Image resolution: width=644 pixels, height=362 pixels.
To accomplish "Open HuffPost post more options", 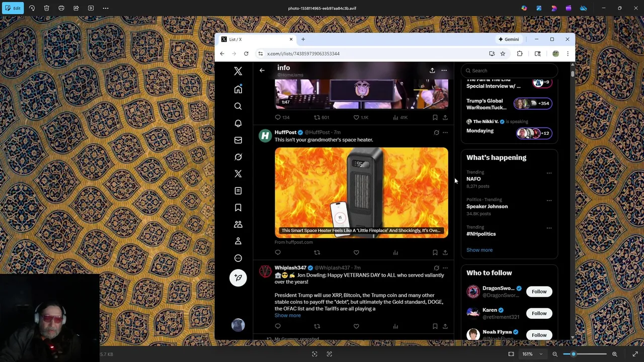I will [445, 133].
